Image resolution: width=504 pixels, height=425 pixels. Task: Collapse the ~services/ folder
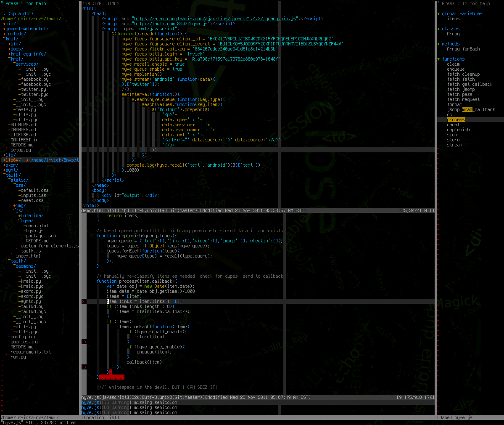26,64
